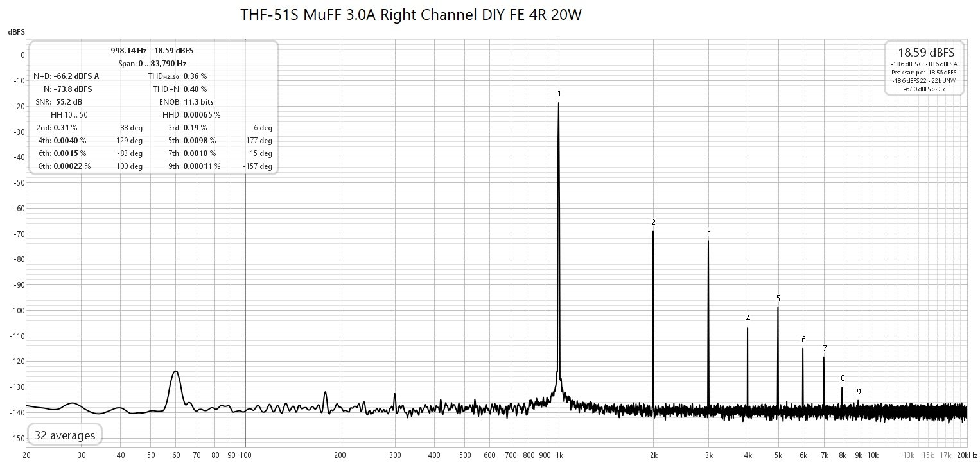
Task: Click the "200" frequency axis label
Action: [340, 454]
